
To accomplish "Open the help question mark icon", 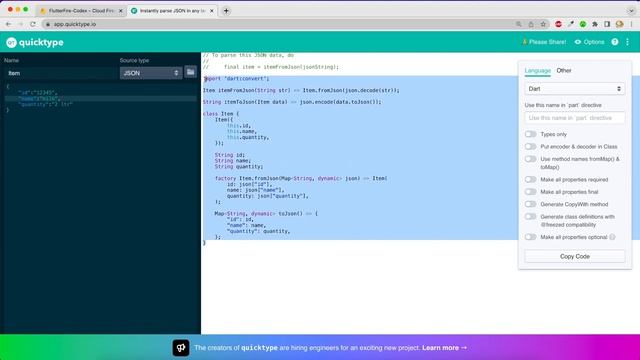I will tap(615, 42).
